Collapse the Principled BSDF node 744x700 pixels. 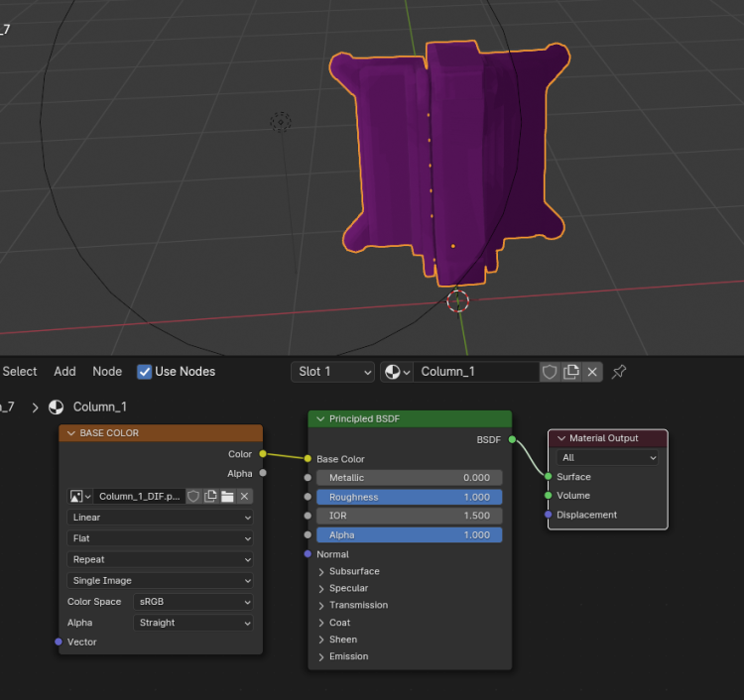pos(320,419)
